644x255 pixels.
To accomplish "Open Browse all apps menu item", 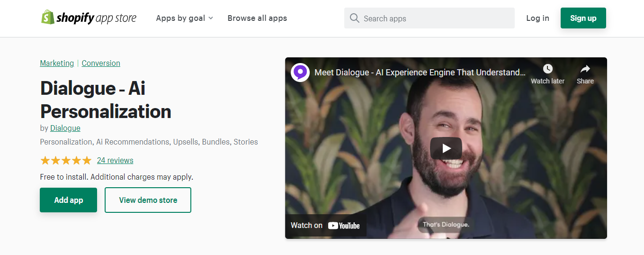I will [257, 18].
